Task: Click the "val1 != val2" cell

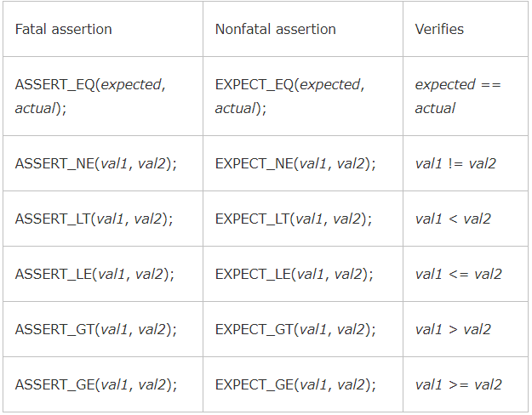Action: click(x=455, y=163)
